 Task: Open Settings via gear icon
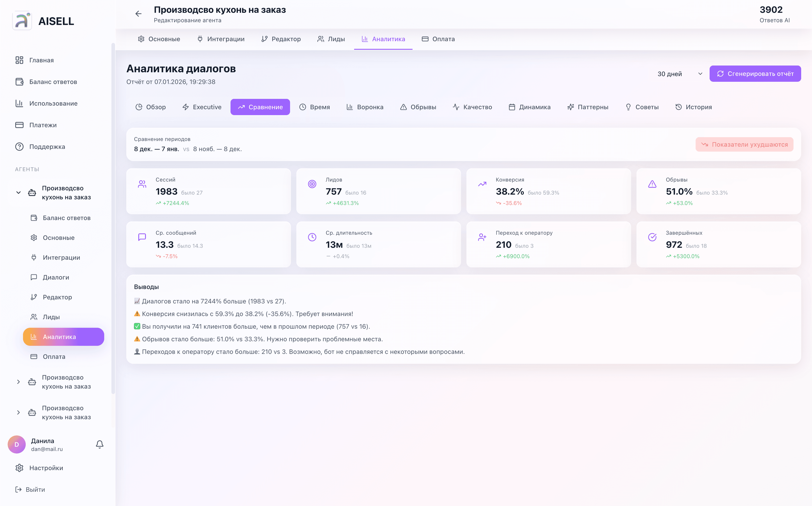click(19, 468)
